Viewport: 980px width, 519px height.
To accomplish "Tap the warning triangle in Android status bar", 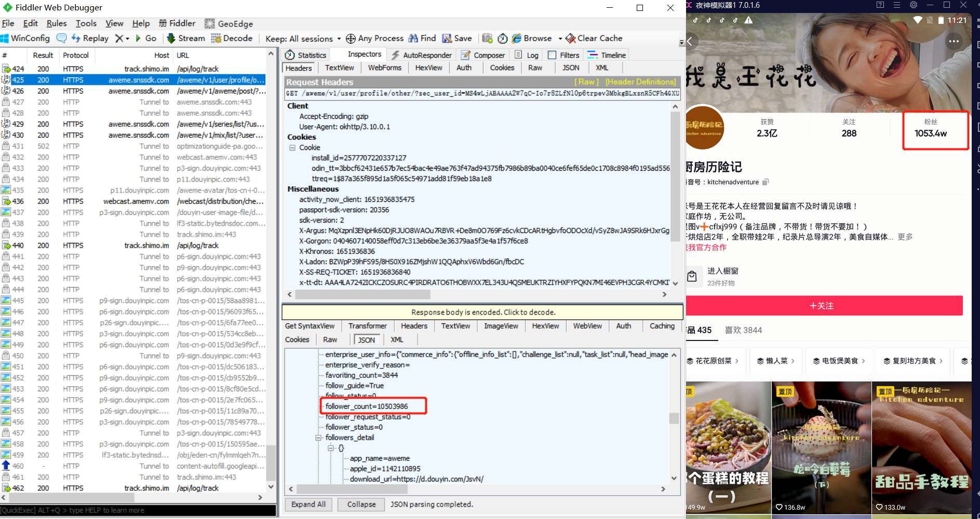I will (748, 20).
